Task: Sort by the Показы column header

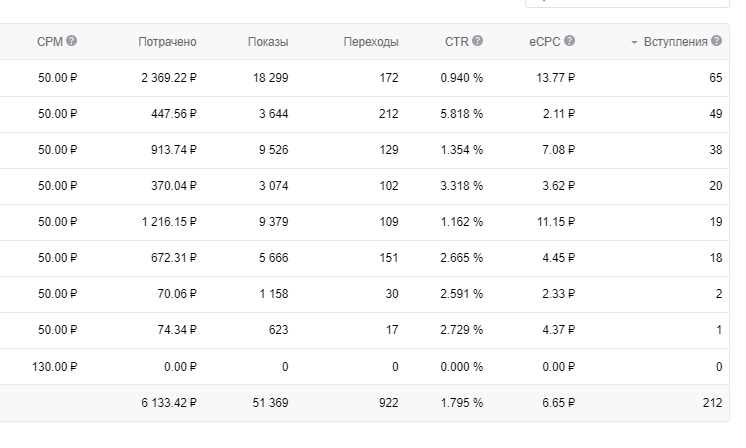Action: (x=267, y=42)
